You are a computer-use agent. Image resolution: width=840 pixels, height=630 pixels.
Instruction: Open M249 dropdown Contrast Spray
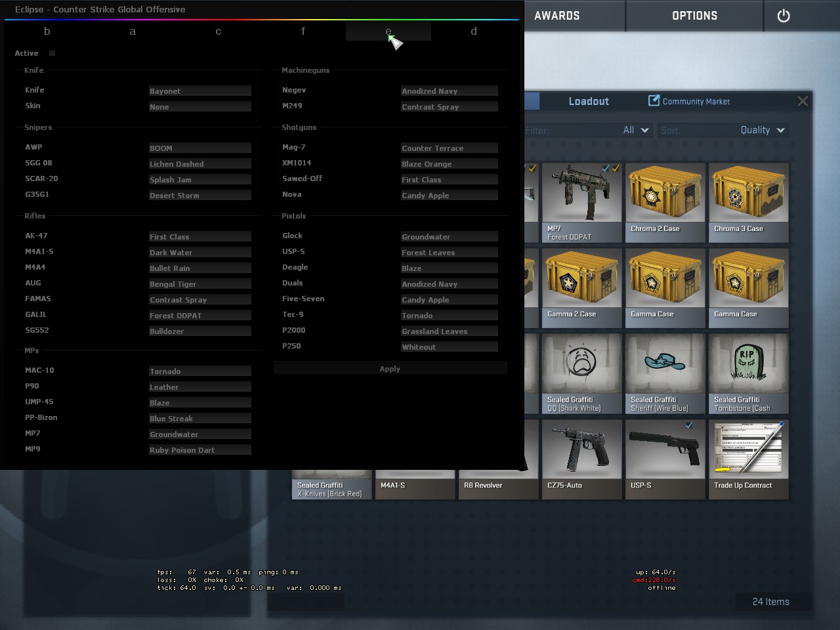(x=450, y=106)
